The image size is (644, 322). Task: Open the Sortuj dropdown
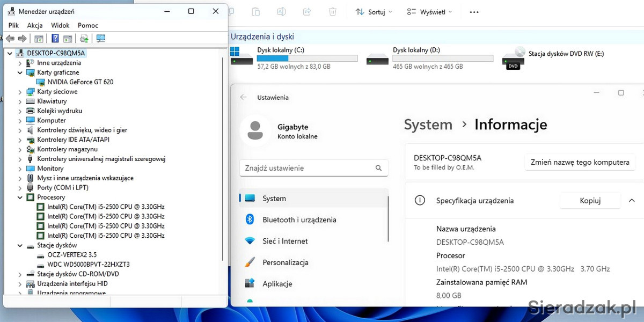click(x=374, y=12)
